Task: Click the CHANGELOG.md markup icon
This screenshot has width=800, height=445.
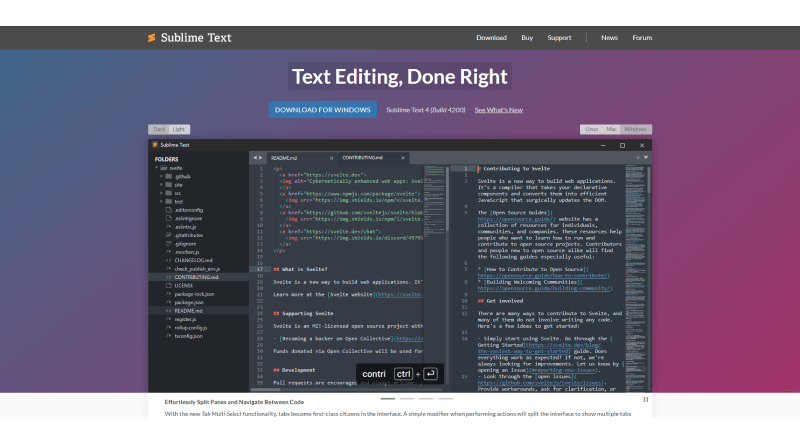Action: tap(168, 260)
